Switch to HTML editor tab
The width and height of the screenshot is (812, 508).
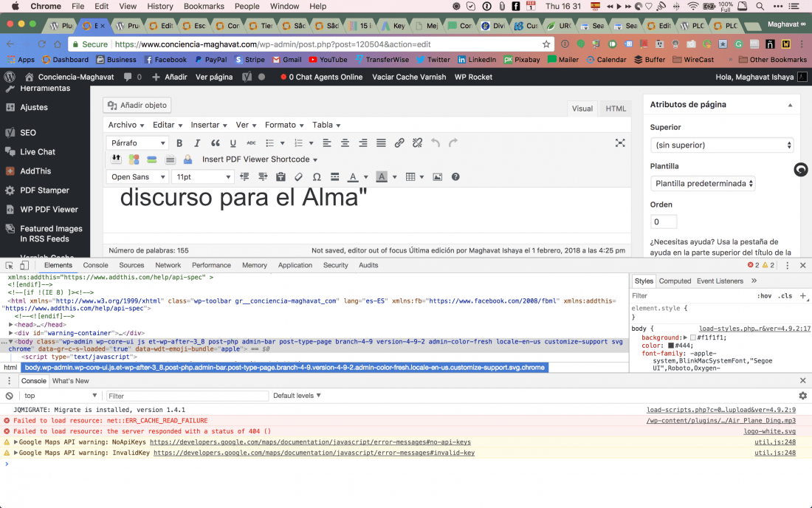[x=616, y=109]
